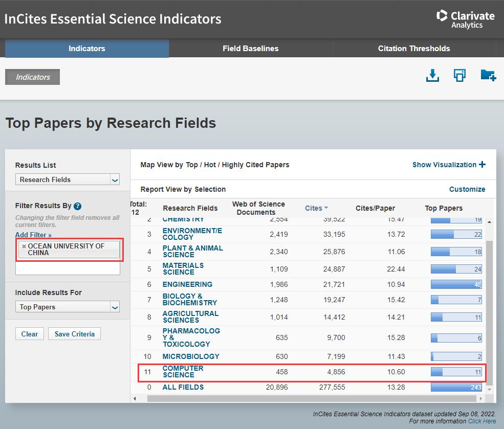Click the download report icon
Viewport: 504px width, 429px height.
point(432,76)
